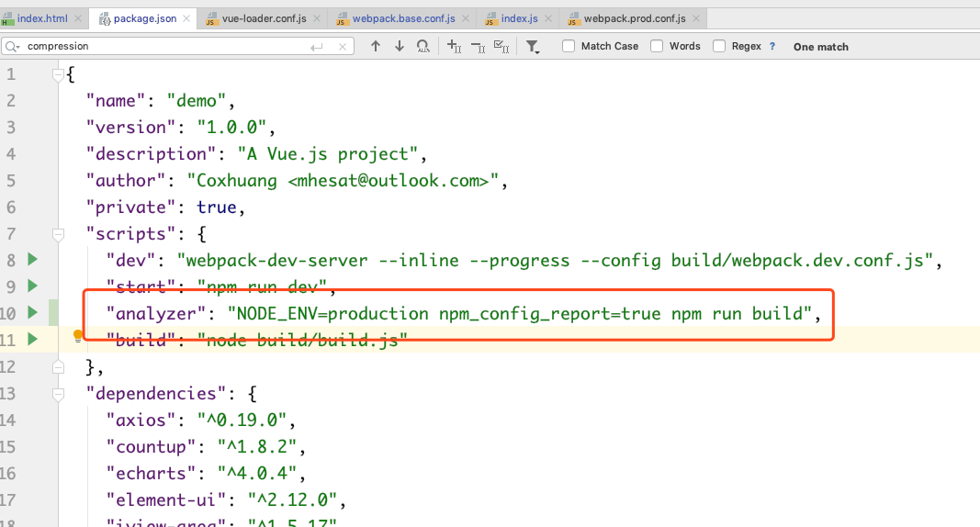Click the One match result label
980x527 pixels.
[x=820, y=47]
